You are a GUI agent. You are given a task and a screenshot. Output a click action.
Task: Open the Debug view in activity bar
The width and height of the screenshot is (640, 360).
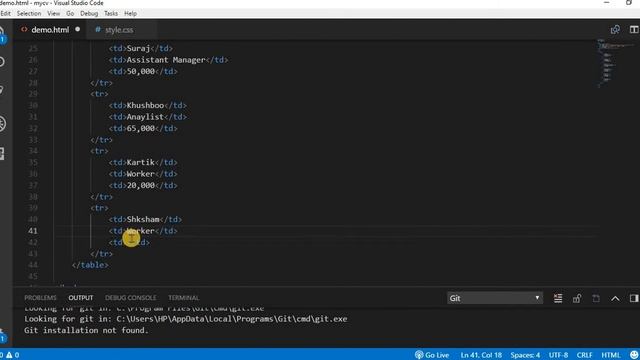point(2,123)
